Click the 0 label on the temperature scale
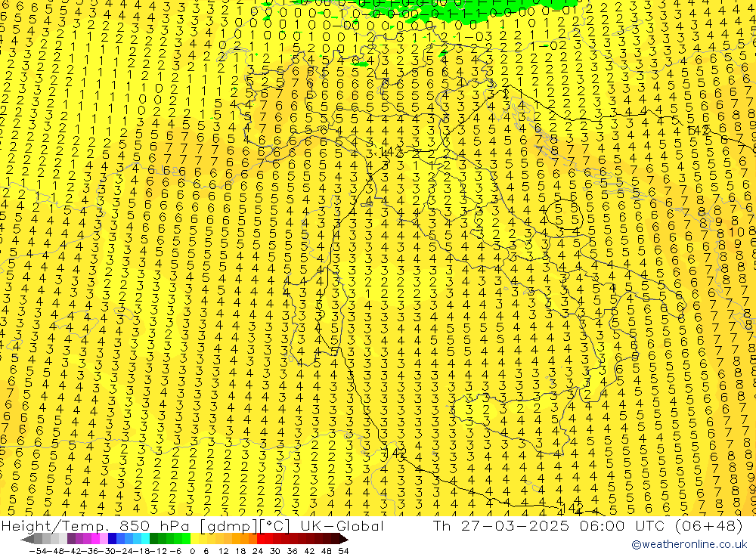The width and height of the screenshot is (756, 554). point(192,551)
